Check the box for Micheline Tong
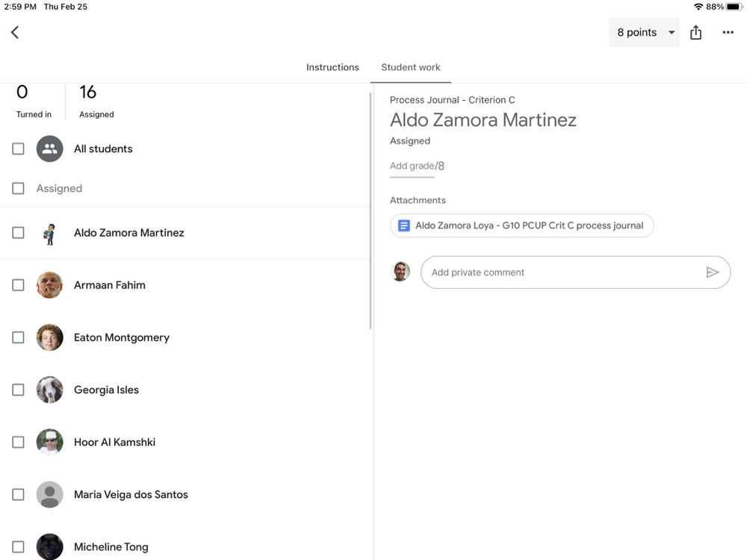This screenshot has height=560, width=747. [x=18, y=547]
